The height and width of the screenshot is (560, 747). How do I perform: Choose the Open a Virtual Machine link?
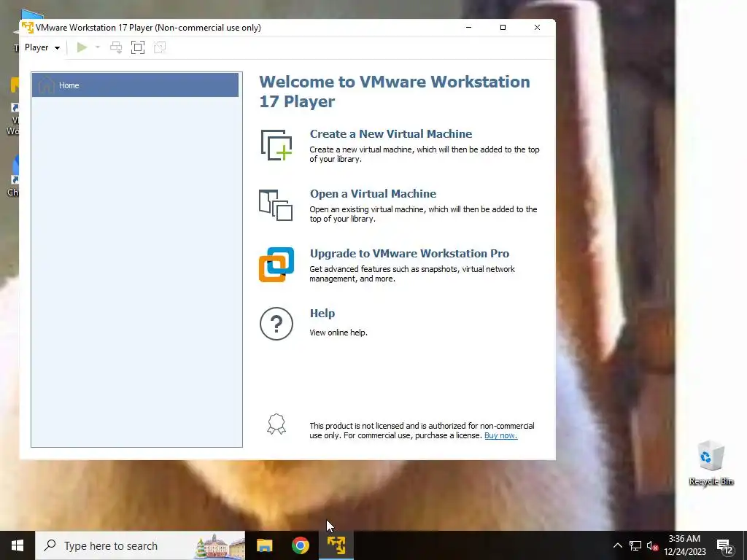[373, 194]
